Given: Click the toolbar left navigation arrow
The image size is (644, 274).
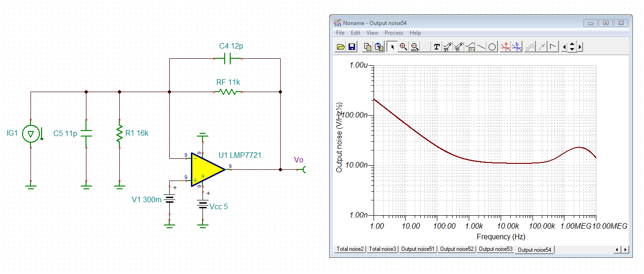Looking at the screenshot, I should (x=564, y=46).
